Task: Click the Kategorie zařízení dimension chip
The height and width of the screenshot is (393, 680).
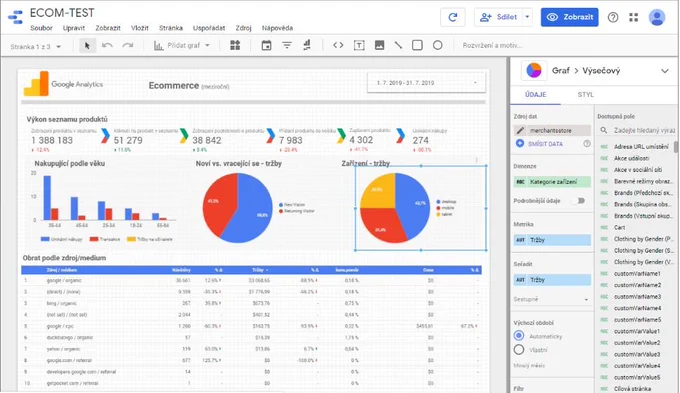Action: (x=552, y=182)
